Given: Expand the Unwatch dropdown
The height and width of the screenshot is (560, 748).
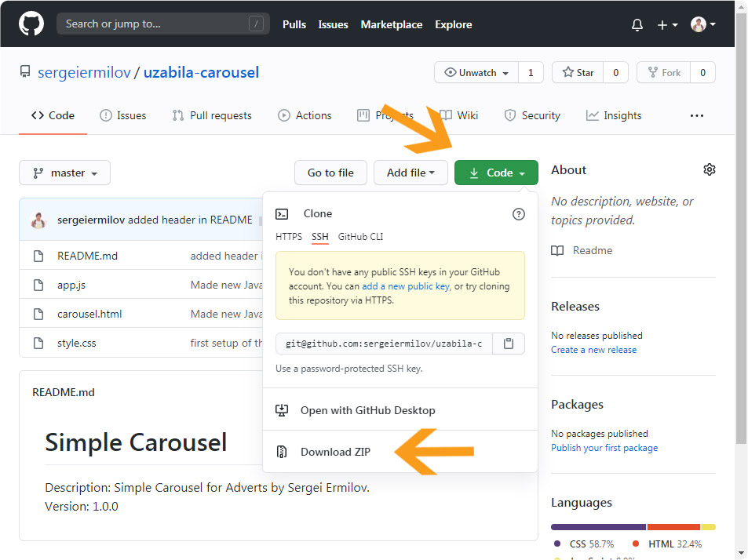Looking at the screenshot, I should tap(476, 72).
